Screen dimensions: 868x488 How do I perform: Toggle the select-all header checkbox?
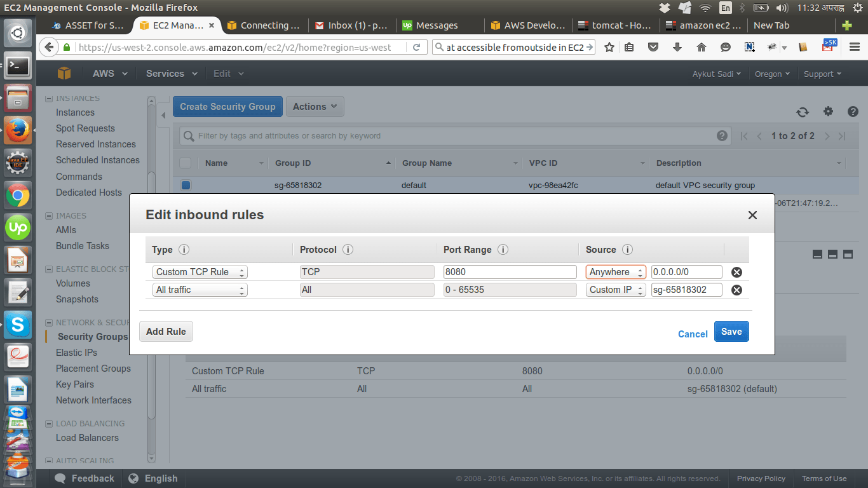coord(186,163)
